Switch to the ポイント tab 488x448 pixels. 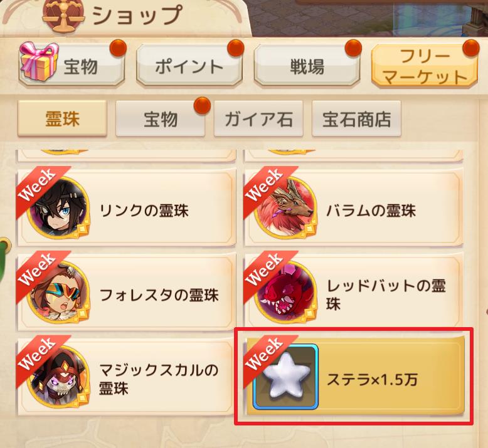pyautogui.click(x=189, y=66)
